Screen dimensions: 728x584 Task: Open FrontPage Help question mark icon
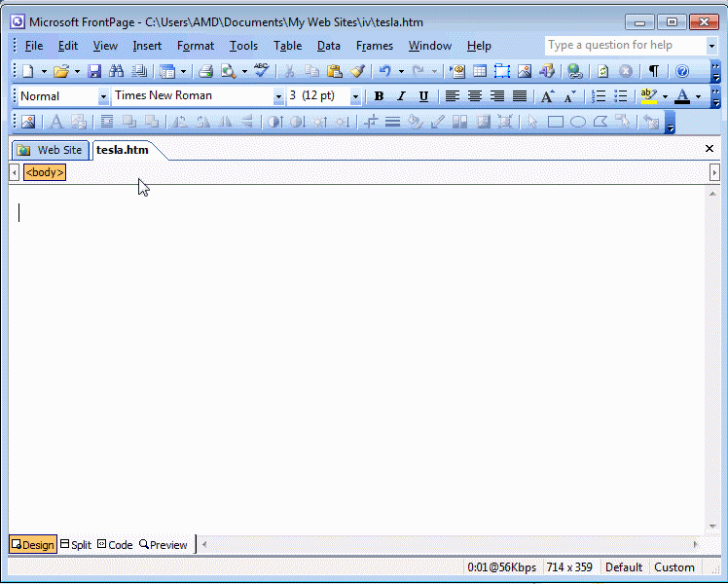tap(682, 71)
